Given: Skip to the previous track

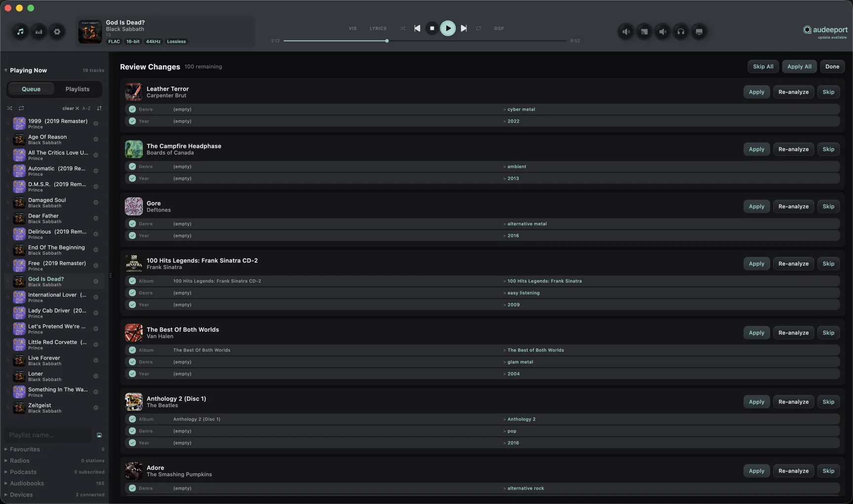Looking at the screenshot, I should pyautogui.click(x=417, y=28).
